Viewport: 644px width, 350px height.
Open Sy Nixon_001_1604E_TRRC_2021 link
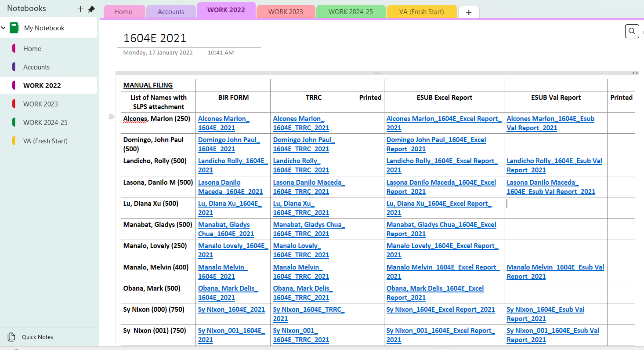(301, 335)
